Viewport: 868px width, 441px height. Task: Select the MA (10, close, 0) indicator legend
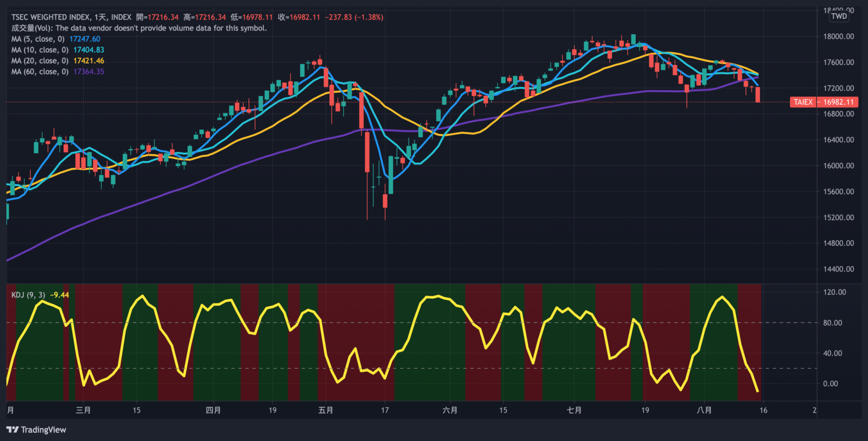[40, 50]
